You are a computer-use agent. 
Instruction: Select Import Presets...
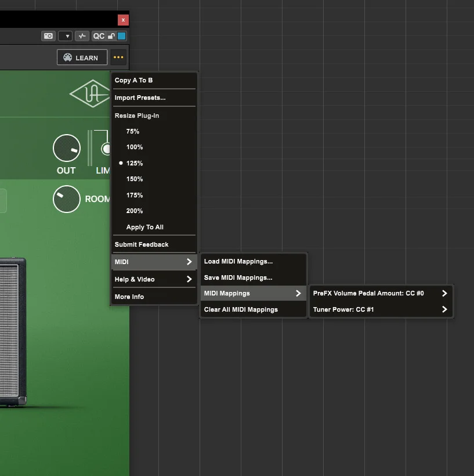[154, 98]
